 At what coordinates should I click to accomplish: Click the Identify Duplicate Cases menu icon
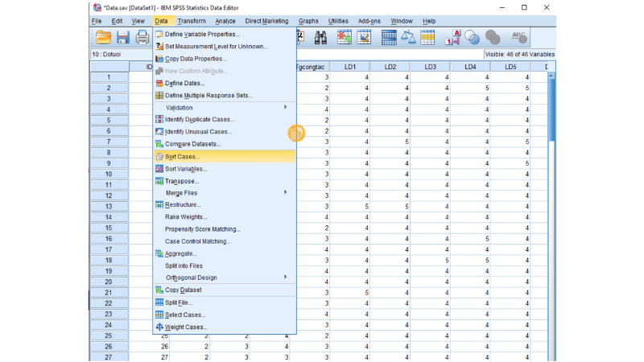point(159,119)
